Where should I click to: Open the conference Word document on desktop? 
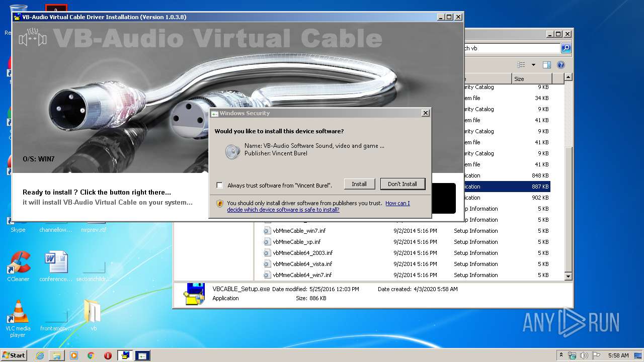click(56, 266)
